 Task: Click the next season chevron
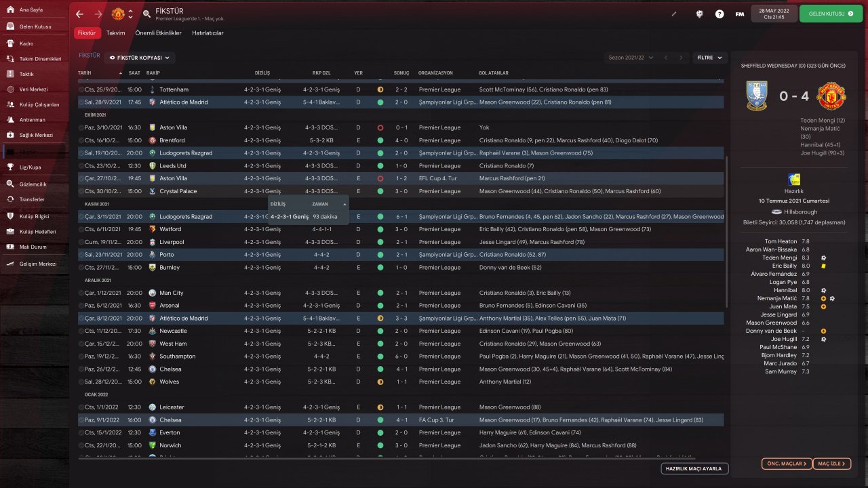pyautogui.click(x=681, y=58)
